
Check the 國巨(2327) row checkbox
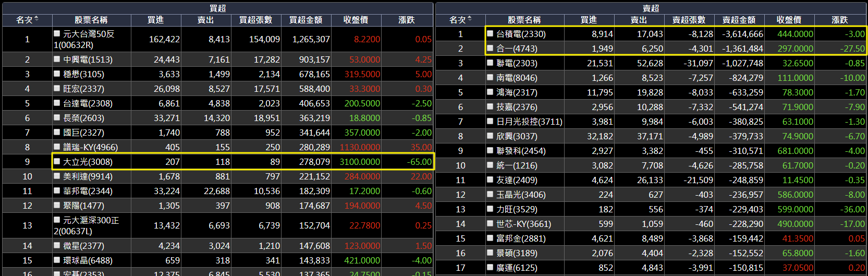point(57,133)
